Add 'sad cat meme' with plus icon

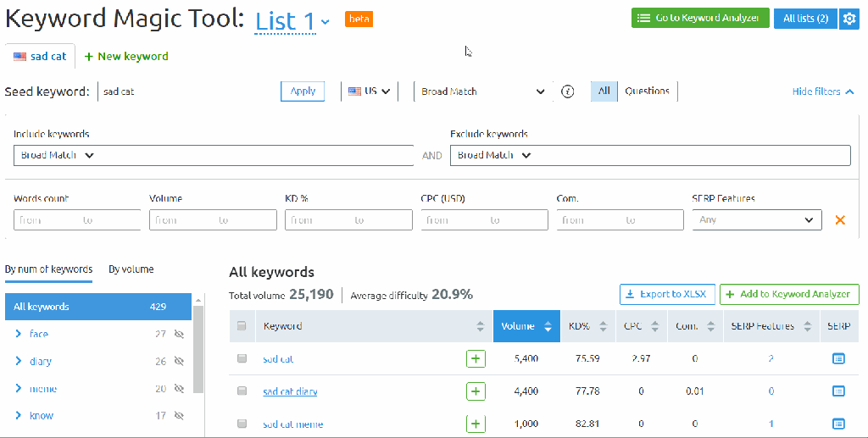coord(476,424)
